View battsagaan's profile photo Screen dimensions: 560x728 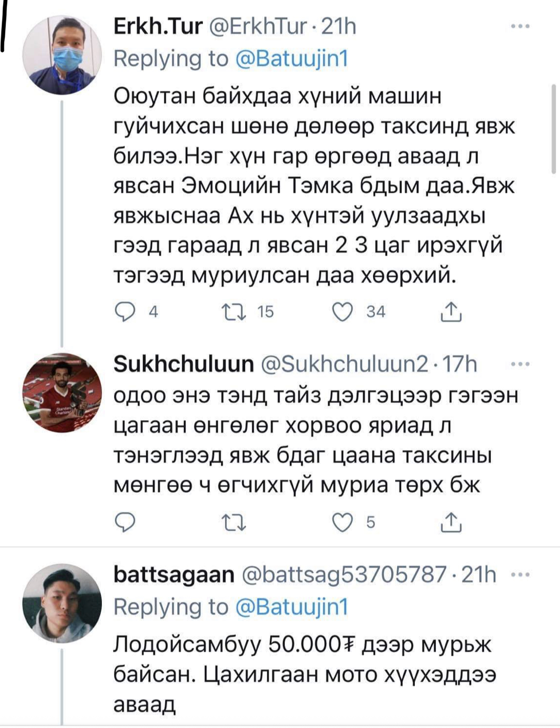click(x=62, y=602)
